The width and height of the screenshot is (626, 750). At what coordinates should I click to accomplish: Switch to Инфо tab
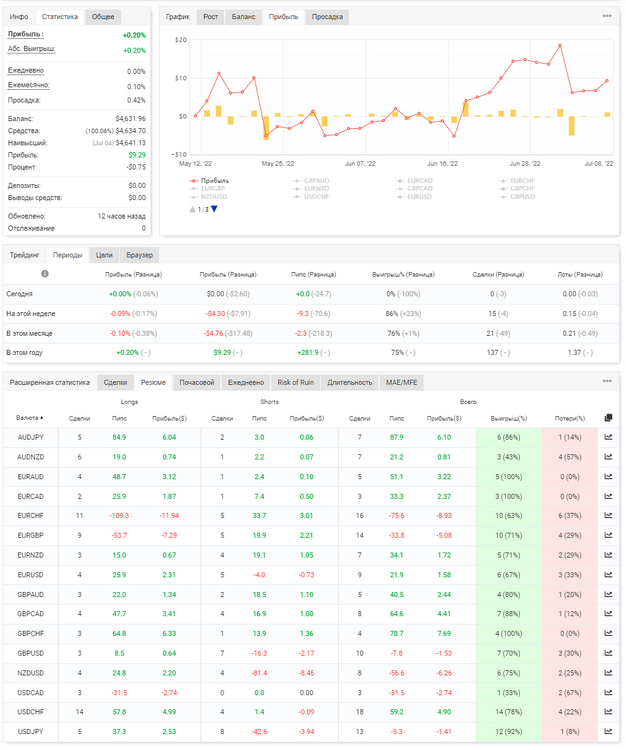(19, 17)
